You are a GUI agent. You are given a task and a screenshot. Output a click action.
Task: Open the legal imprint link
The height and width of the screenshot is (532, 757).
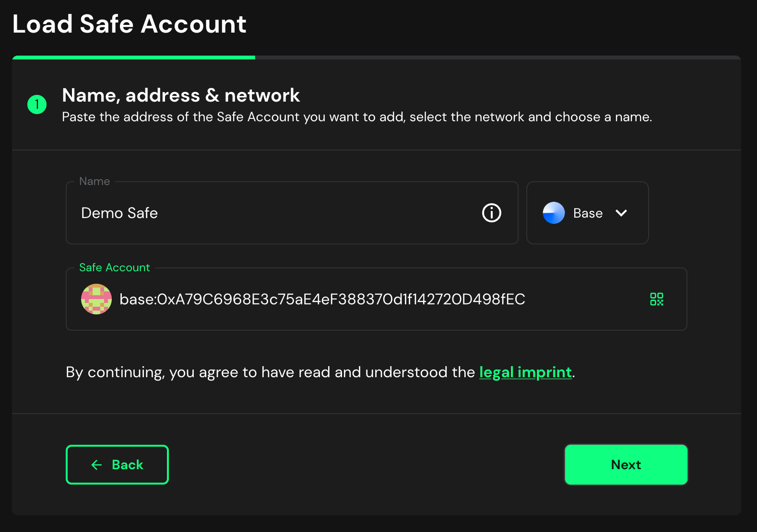[x=525, y=372]
